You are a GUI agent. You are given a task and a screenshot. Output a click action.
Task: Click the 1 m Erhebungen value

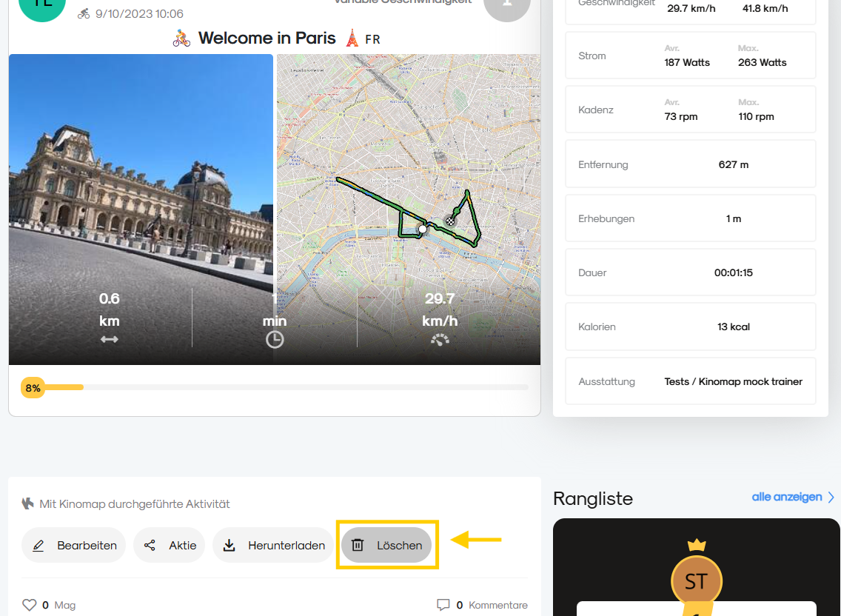(733, 218)
